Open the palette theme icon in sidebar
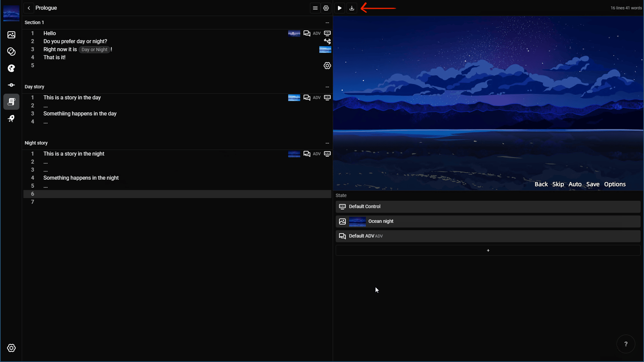This screenshot has height=362, width=644. pos(11,68)
